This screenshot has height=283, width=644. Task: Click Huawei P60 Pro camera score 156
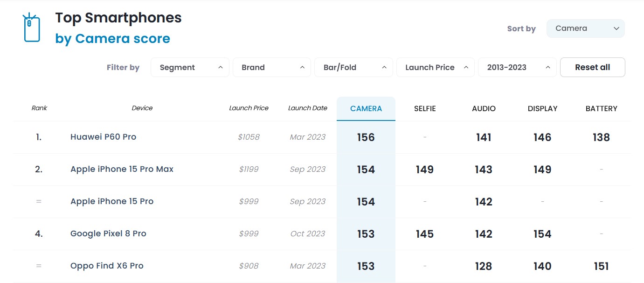[366, 137]
